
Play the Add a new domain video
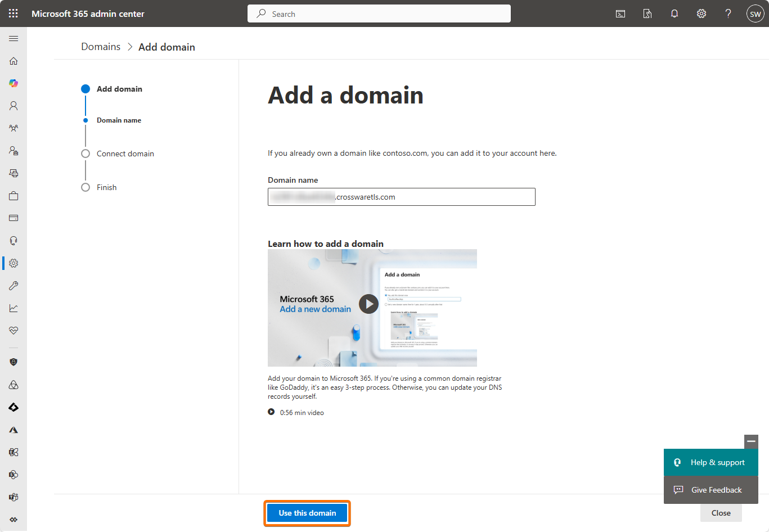tap(368, 304)
